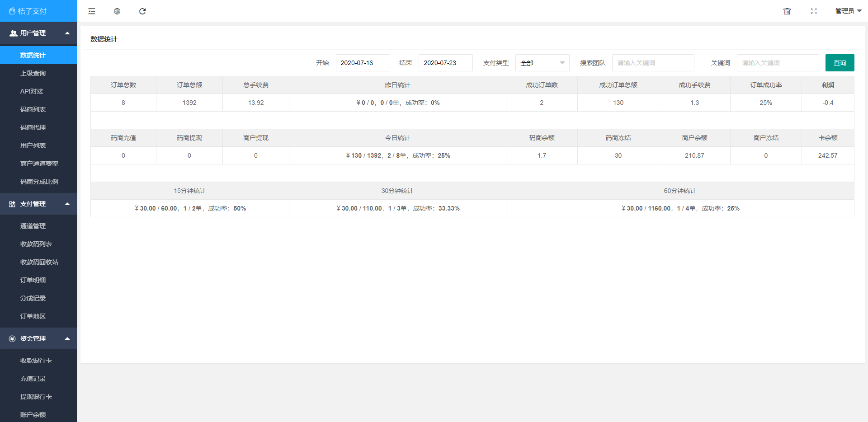Collapse the 用户管理 section arrow

click(x=67, y=33)
